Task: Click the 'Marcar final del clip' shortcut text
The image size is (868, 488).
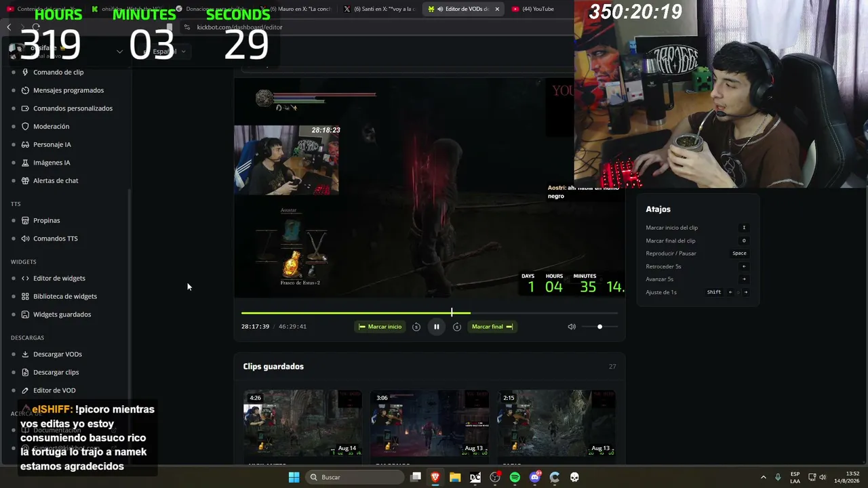Action: click(x=670, y=241)
